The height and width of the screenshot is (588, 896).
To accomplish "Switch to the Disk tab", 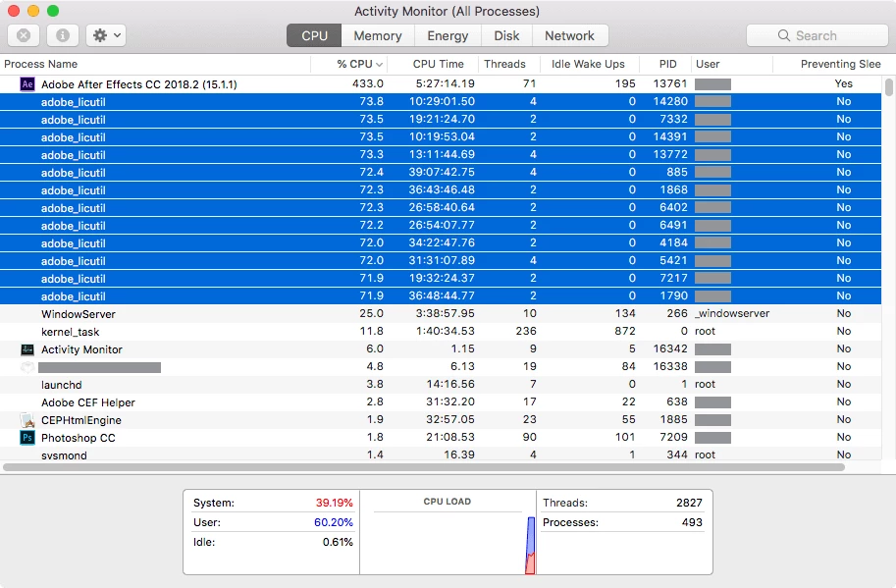I will pyautogui.click(x=506, y=35).
